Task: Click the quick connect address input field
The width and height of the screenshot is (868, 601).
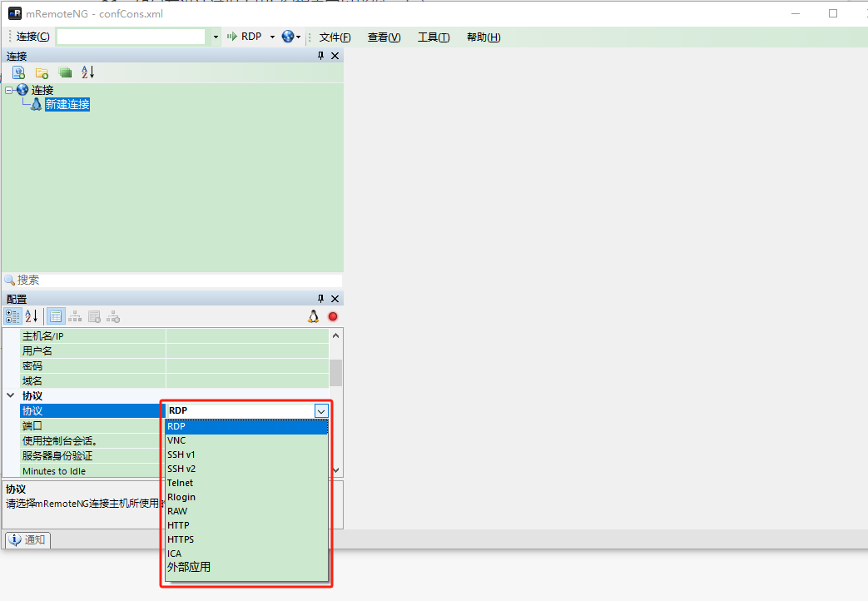Action: click(x=131, y=37)
